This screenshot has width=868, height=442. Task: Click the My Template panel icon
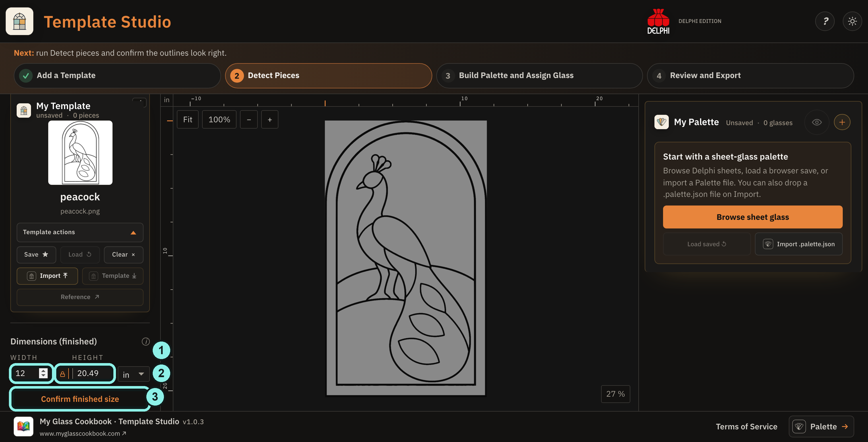coord(24,110)
